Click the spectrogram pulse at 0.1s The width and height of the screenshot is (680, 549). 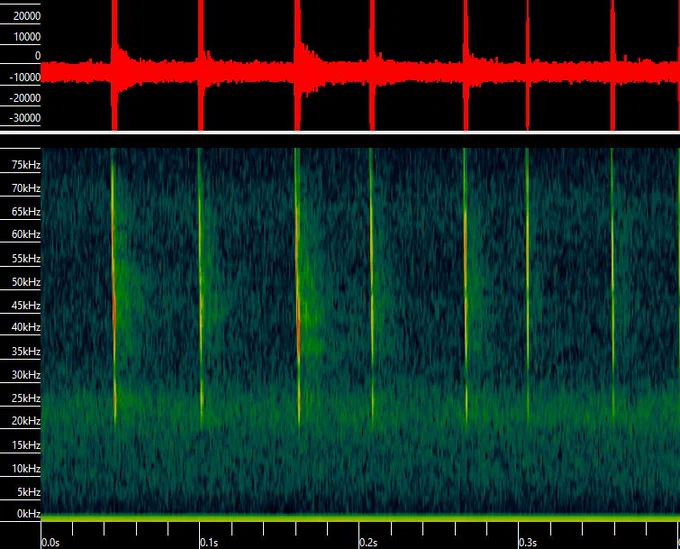tap(200, 286)
